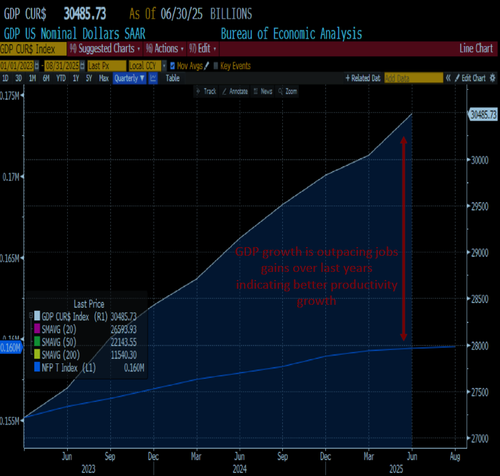The image size is (500, 476).
Task: Click the 2024 year label on the x-axis
Action: pos(240,469)
